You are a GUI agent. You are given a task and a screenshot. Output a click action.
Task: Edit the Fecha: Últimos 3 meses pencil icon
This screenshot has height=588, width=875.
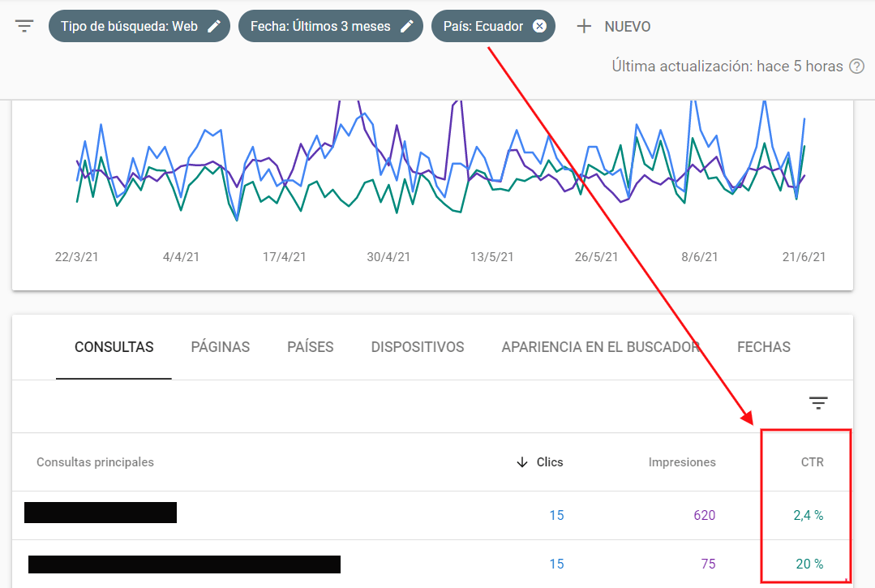pos(407,26)
